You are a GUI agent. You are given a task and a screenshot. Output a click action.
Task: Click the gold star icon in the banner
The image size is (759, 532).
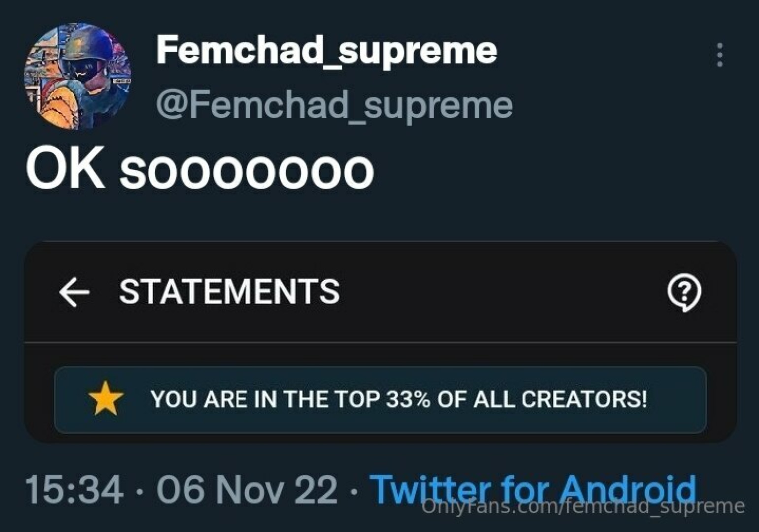coord(105,399)
